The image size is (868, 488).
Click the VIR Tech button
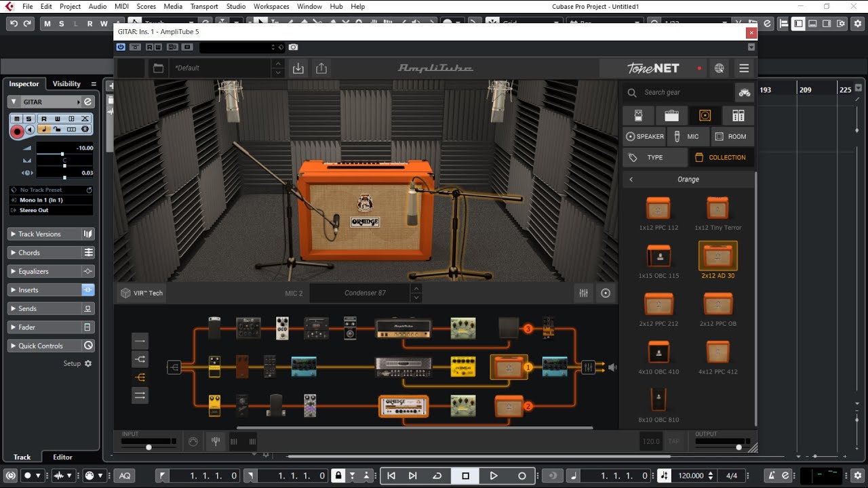pos(142,293)
